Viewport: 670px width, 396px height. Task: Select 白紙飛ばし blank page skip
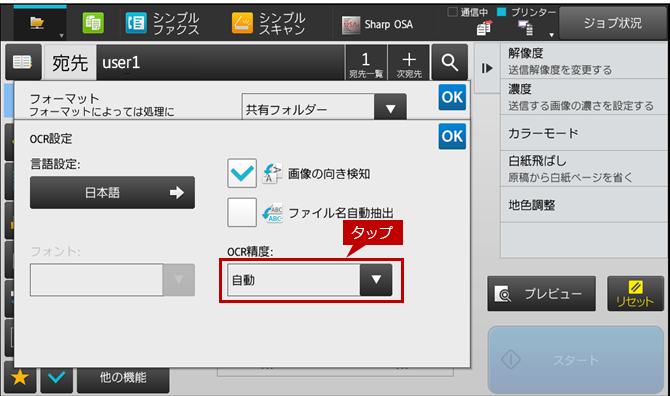(x=584, y=169)
